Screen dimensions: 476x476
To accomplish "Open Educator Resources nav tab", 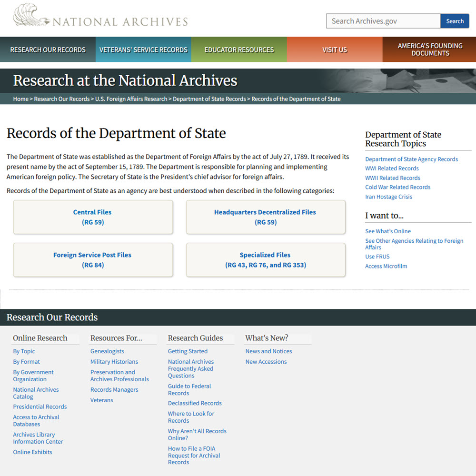I will pyautogui.click(x=239, y=50).
